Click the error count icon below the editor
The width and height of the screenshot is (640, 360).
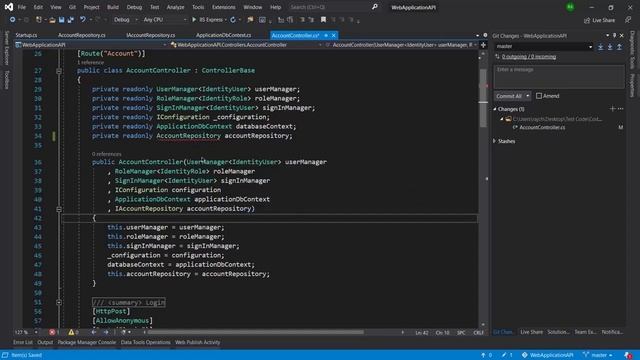(52, 332)
